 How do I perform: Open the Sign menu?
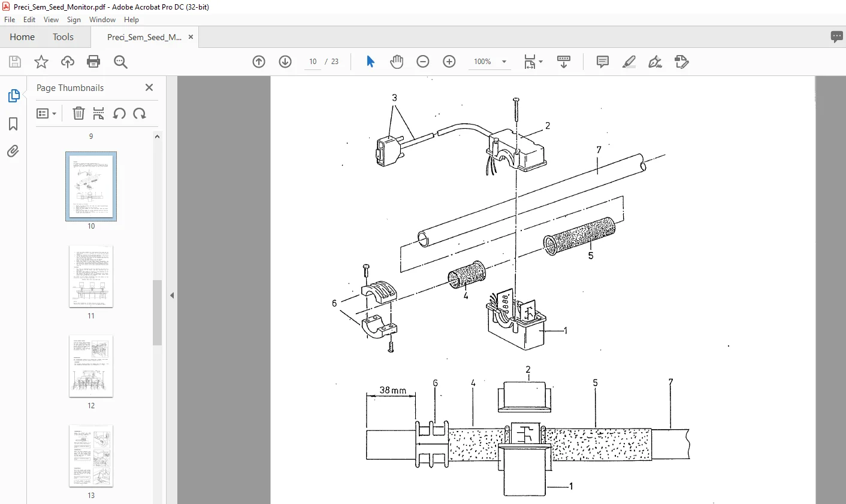pos(74,20)
